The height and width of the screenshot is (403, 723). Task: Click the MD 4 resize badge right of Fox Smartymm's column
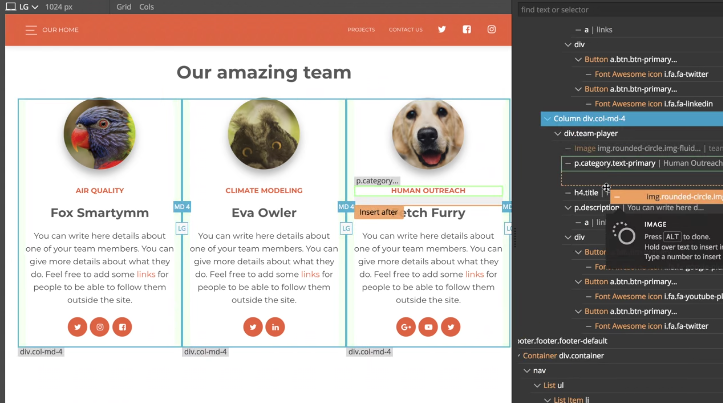coord(182,207)
